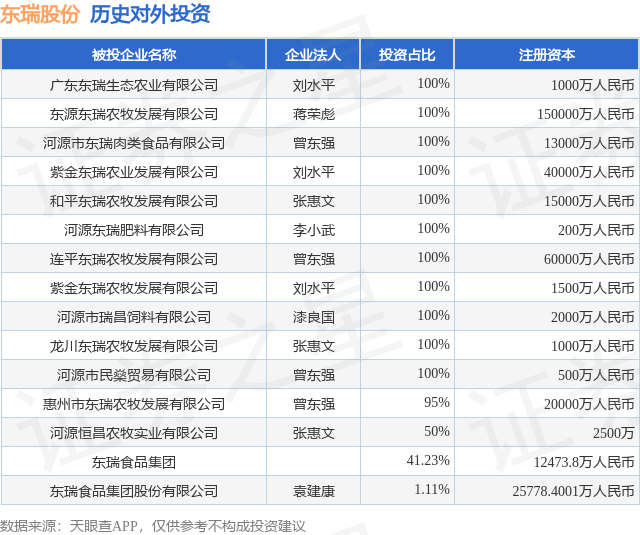
Task: Click 河源市民燊贸易有限公司 company name
Action: point(134,375)
